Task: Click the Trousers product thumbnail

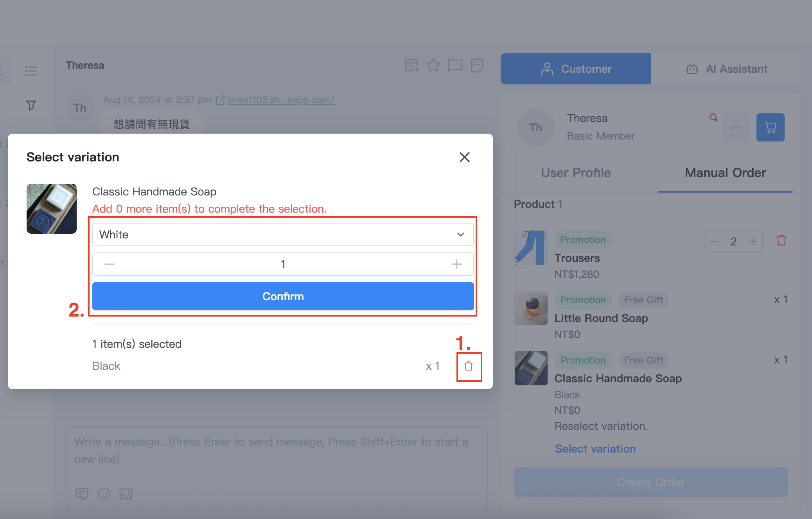Action: click(531, 247)
